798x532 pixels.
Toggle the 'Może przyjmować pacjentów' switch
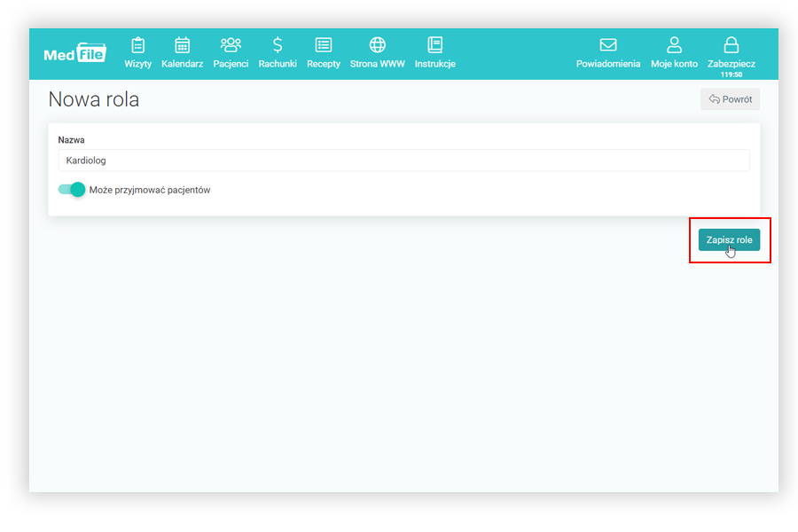pos(72,190)
